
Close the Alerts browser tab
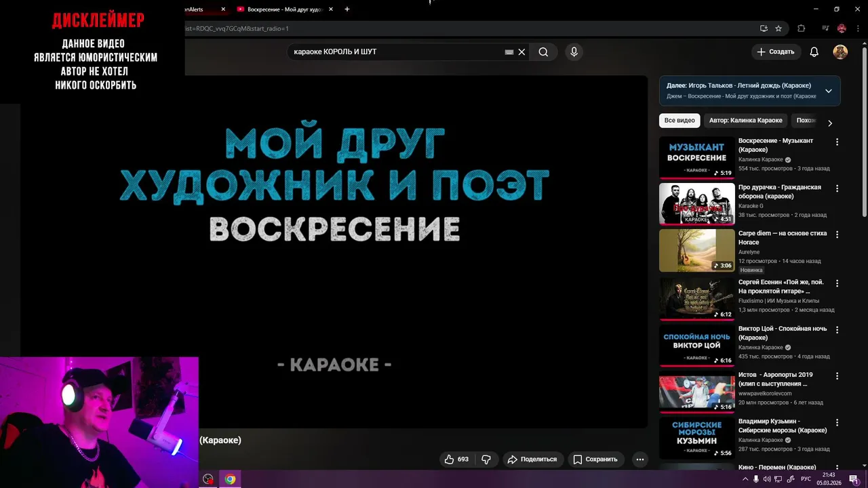pyautogui.click(x=223, y=9)
